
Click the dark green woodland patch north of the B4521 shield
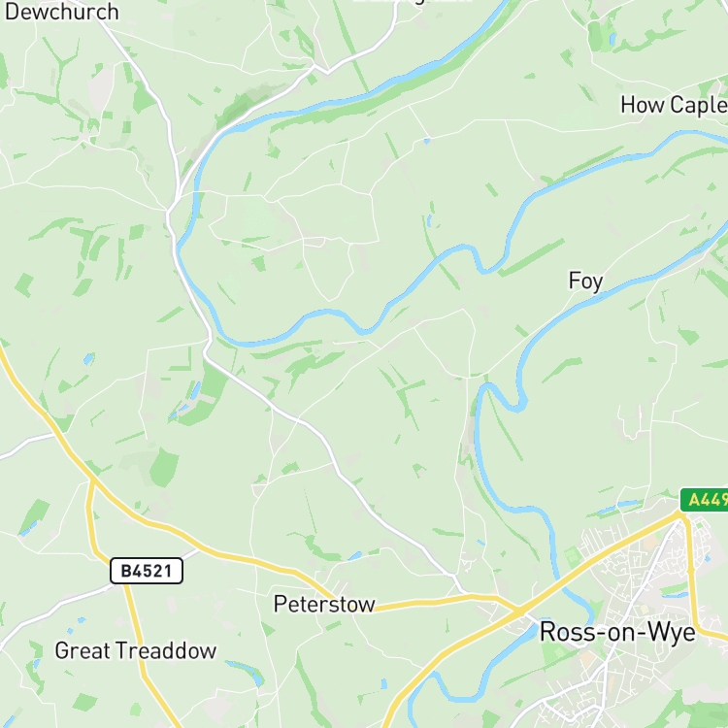pyautogui.click(x=164, y=467)
